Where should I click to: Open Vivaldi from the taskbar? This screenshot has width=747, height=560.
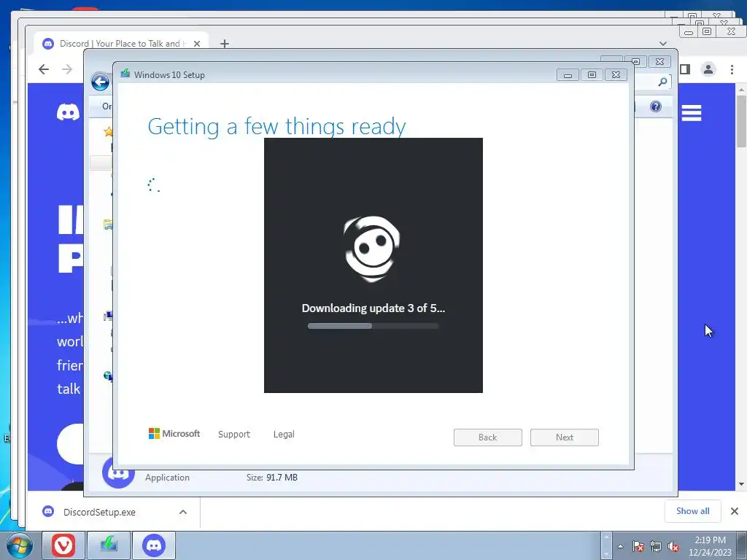coord(63,545)
